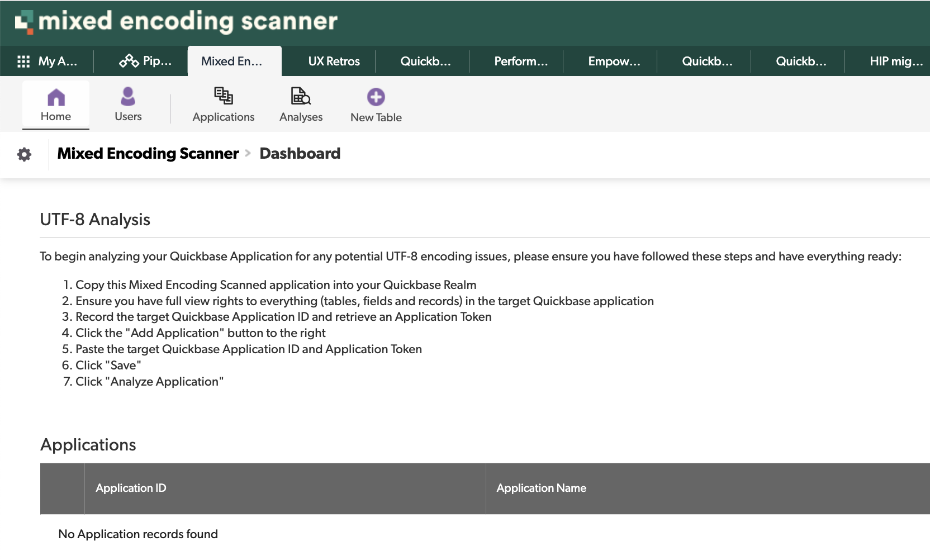Open the settings gear beside the app name
This screenshot has height=560, width=930.
click(x=24, y=154)
